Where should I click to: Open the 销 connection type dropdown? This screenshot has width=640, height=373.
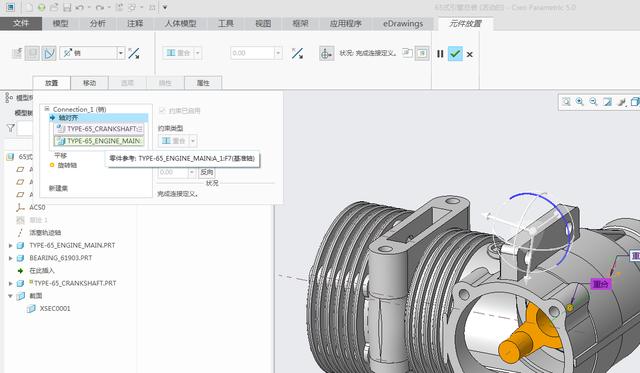(120, 53)
